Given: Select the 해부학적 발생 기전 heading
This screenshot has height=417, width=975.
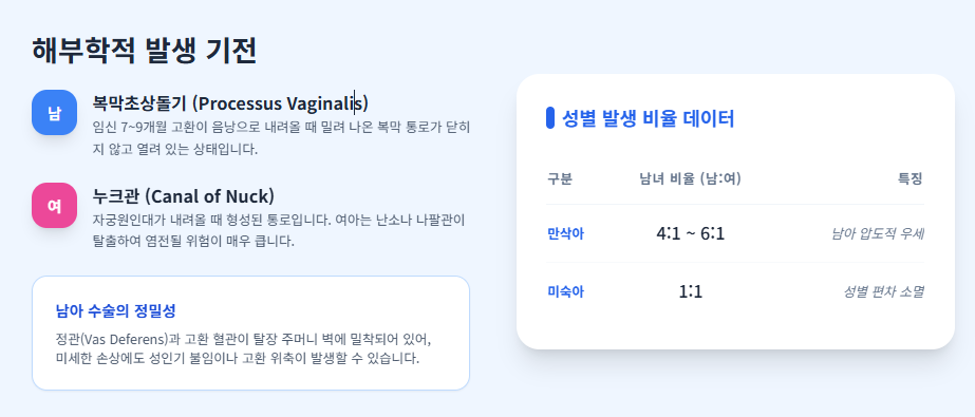Looking at the screenshot, I should coord(144,50).
